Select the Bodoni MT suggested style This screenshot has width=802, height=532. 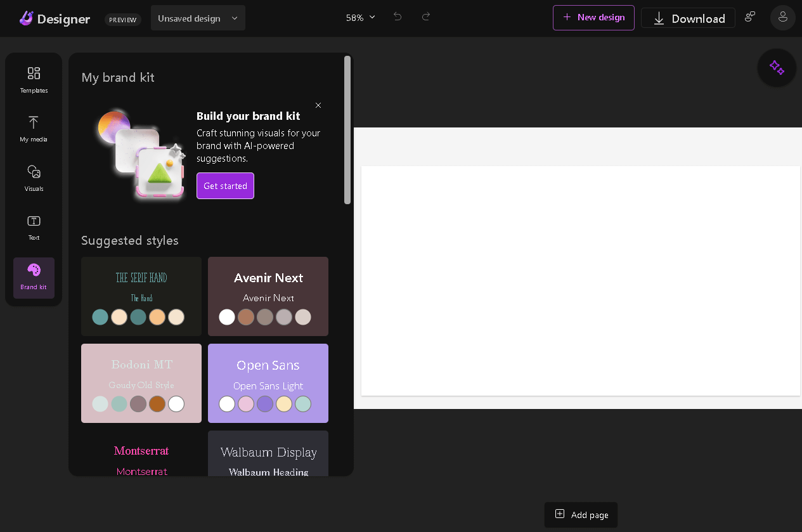click(141, 383)
